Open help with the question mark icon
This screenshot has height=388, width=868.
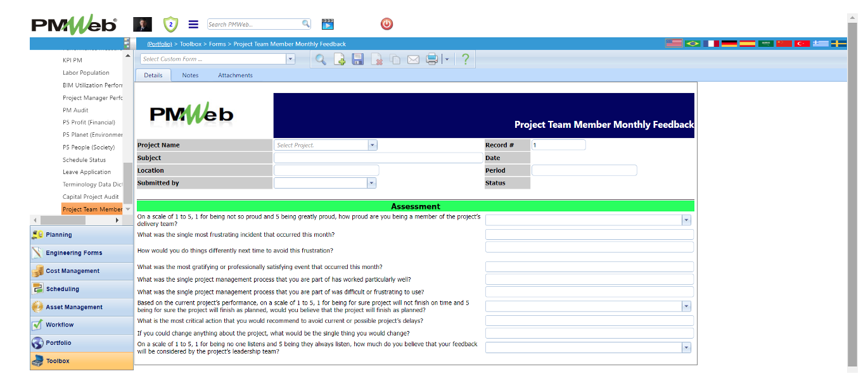[466, 59]
